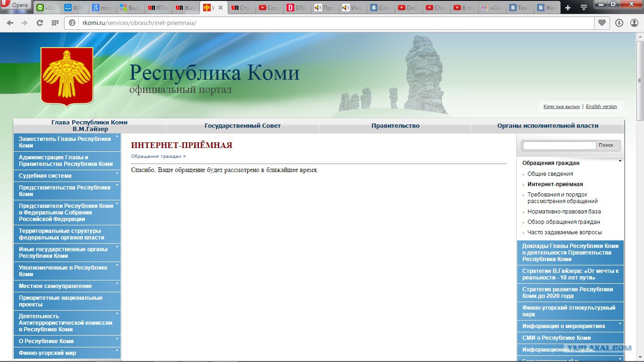Collapse the 'Обращения граждан' sidebar section arrow
Viewport: 644px width, 362px height.
620,161
